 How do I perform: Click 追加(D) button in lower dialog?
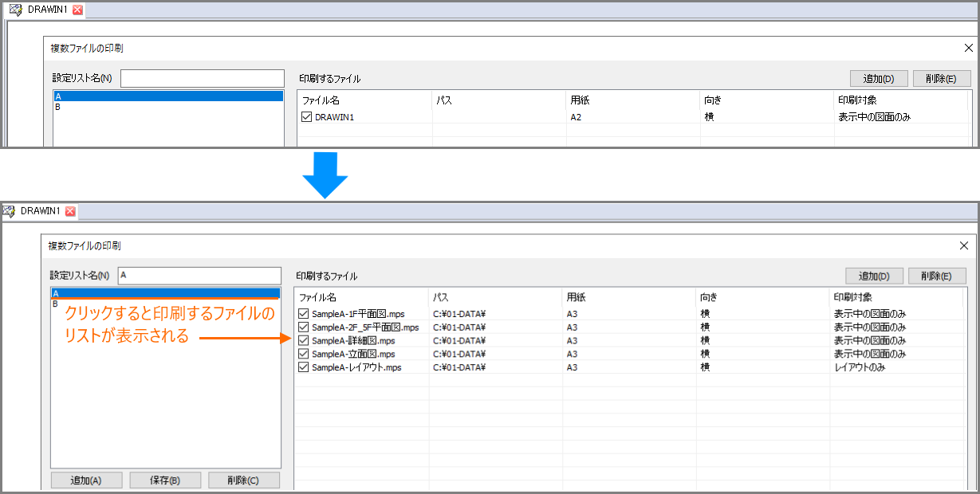point(874,276)
